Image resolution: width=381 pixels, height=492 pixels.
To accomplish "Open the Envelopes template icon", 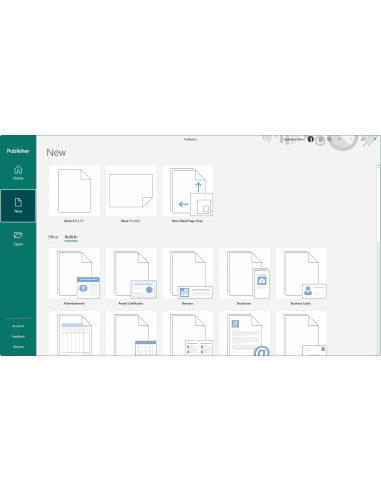I will (301, 333).
